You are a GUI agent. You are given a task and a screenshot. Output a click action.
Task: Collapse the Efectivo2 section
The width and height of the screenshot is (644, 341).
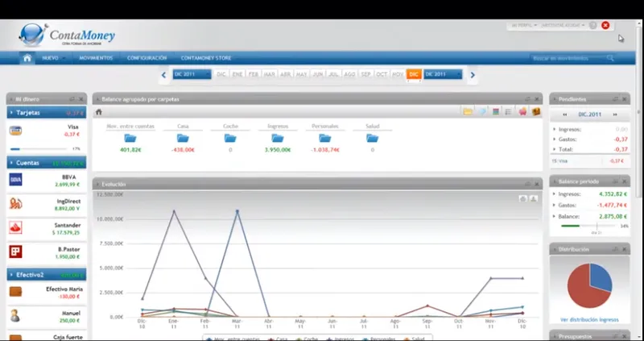pos(11,275)
